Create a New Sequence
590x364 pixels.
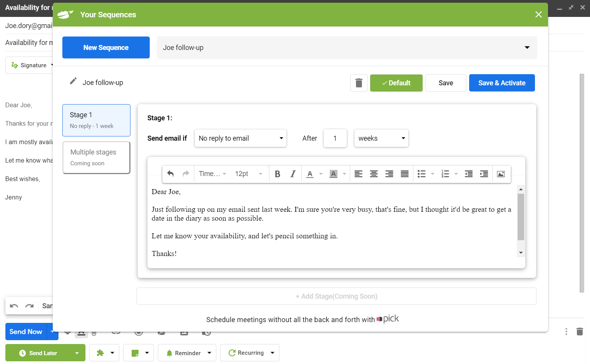[x=106, y=48]
